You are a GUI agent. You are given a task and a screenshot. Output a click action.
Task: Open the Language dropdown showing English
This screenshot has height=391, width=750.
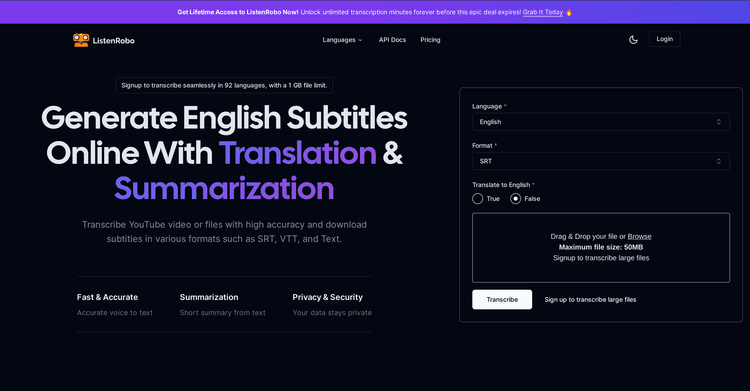[x=601, y=122]
